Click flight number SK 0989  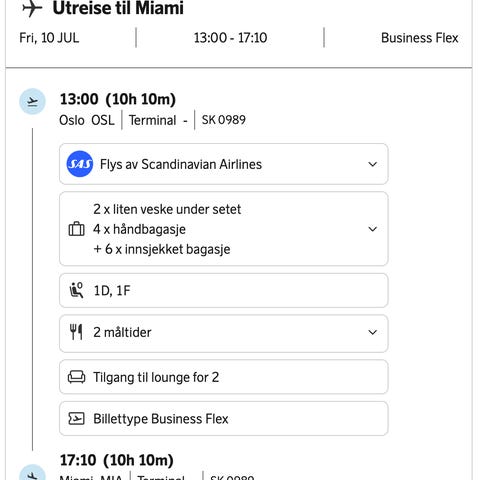point(224,120)
